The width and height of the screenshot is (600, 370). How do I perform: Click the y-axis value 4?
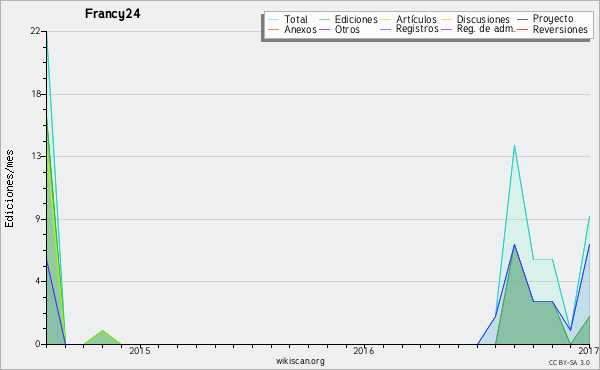point(38,281)
